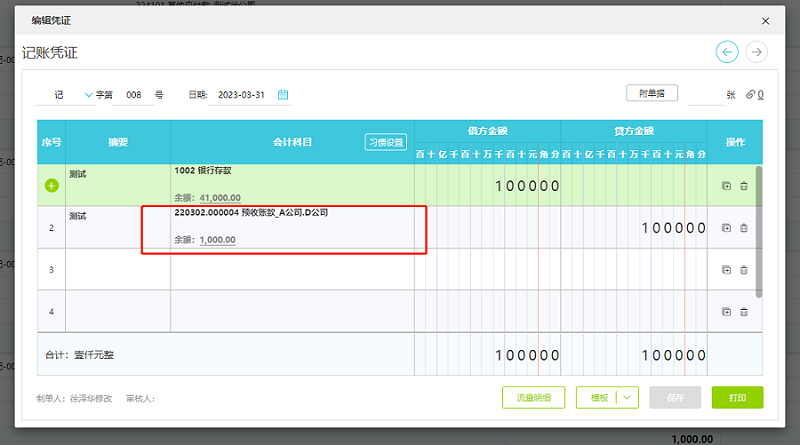The width and height of the screenshot is (800, 445).
Task: Click row number 3 cell
Action: pos(51,269)
